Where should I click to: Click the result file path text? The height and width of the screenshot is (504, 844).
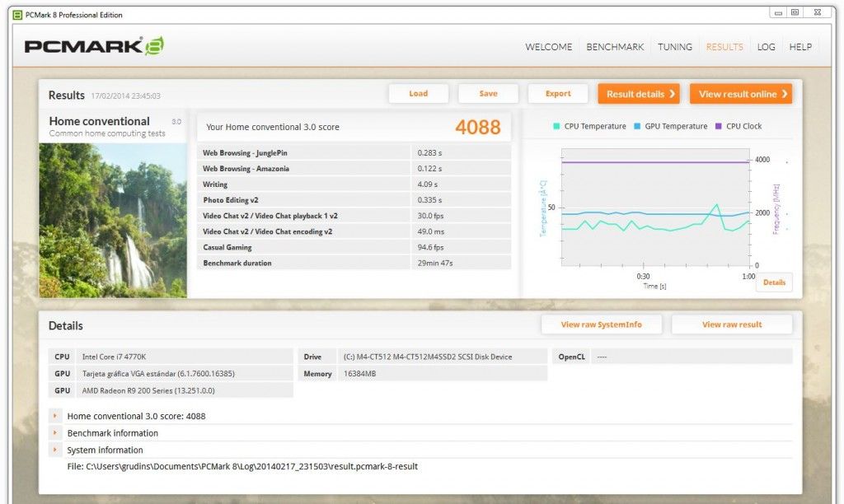tap(242, 466)
